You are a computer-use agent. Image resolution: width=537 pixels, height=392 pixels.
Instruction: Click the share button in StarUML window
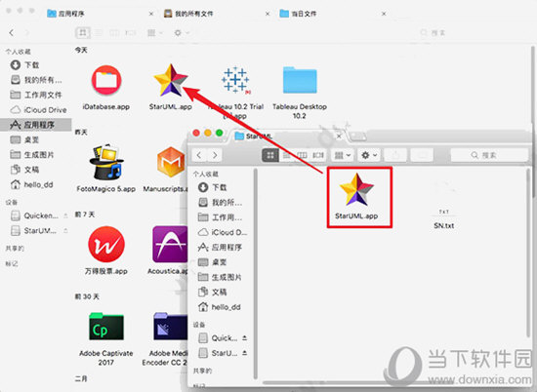click(x=395, y=155)
